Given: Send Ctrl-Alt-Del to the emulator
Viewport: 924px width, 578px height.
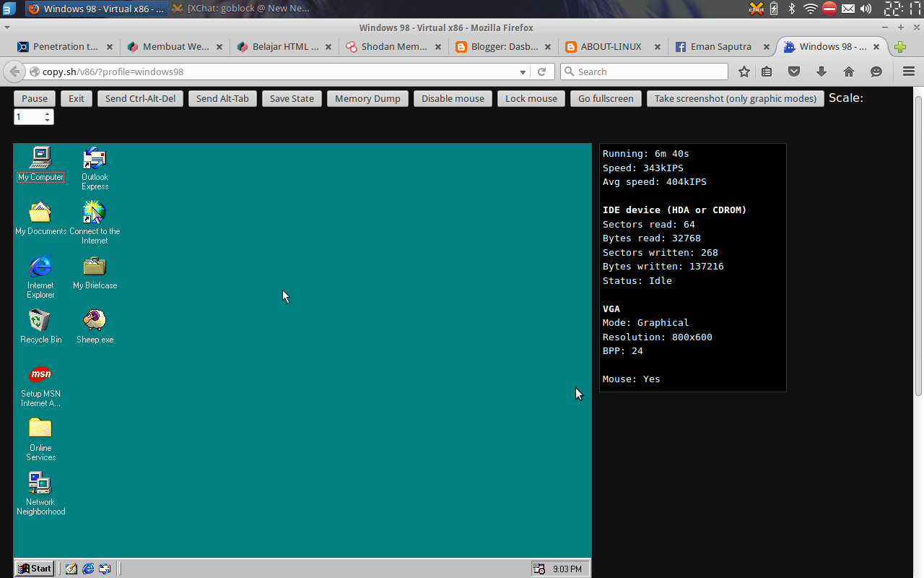Looking at the screenshot, I should 140,98.
